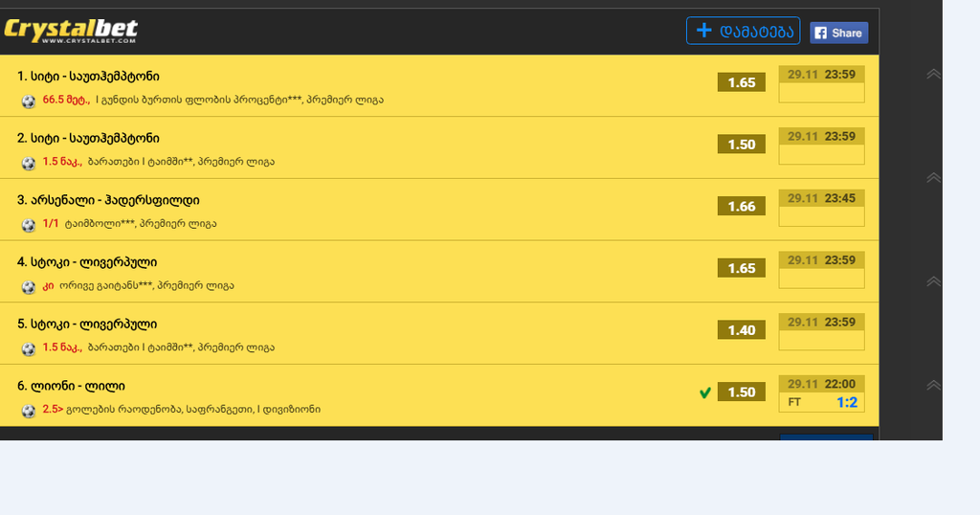Select match title 4. სტოკი - ლივერპული
The width and height of the screenshot is (980, 515).
point(87,262)
